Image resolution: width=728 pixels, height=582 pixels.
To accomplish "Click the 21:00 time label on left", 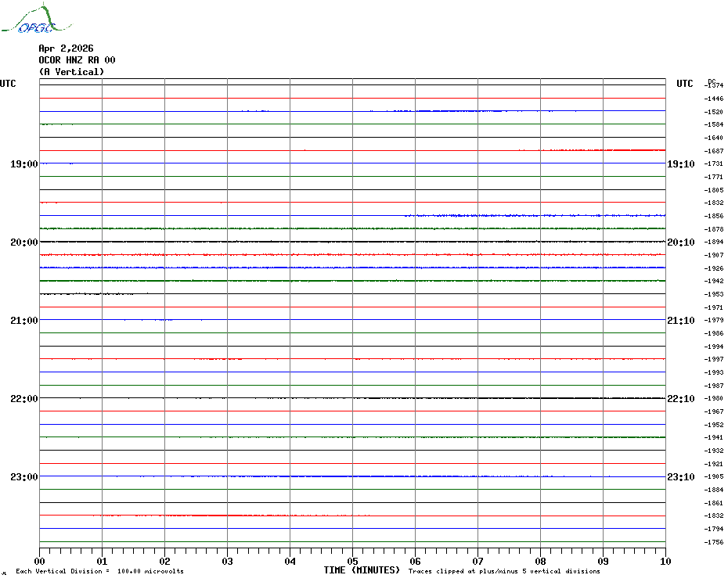I will point(24,321).
